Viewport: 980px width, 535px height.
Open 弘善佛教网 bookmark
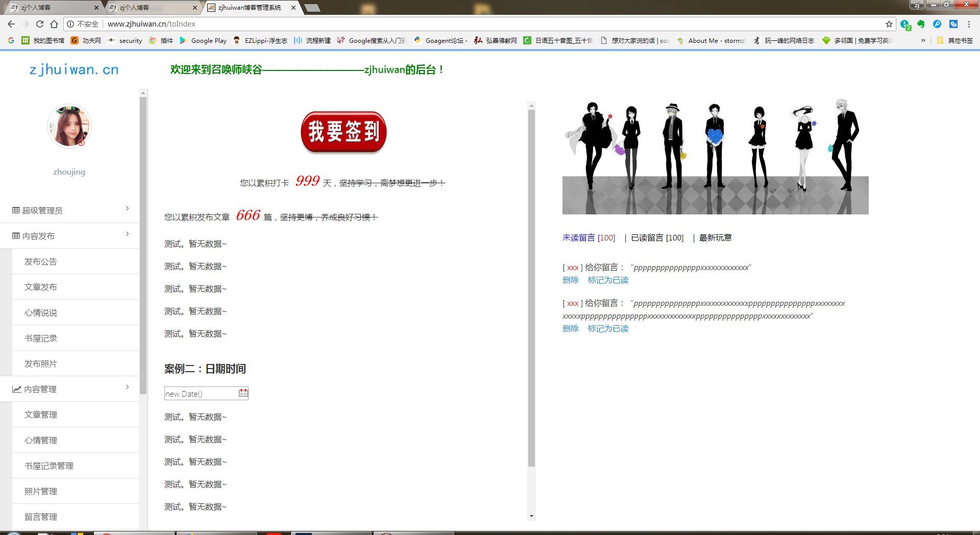495,40
